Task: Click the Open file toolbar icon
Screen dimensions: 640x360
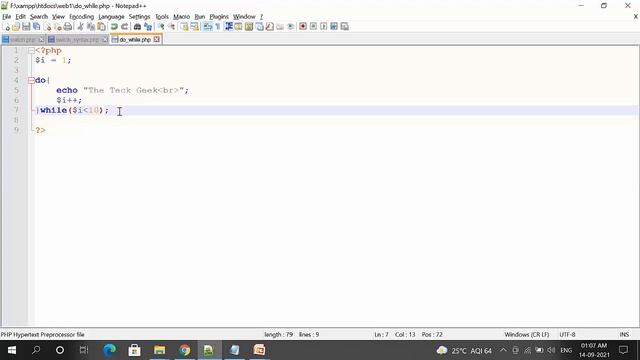Action: (16, 27)
